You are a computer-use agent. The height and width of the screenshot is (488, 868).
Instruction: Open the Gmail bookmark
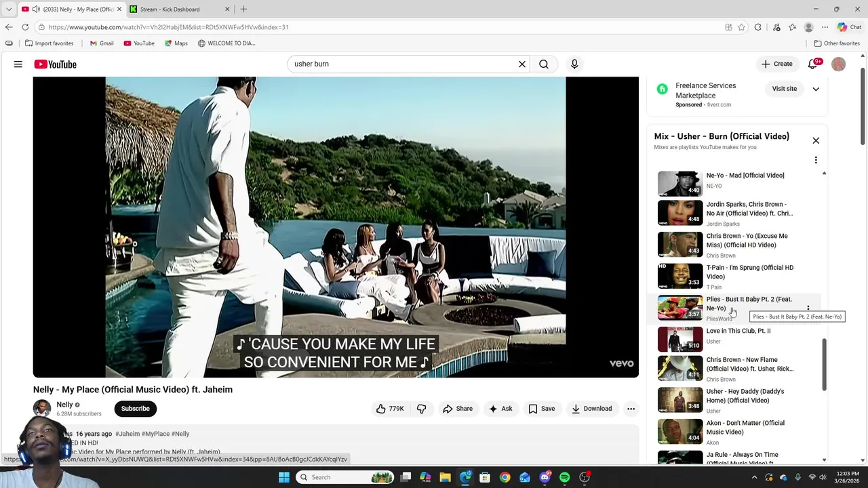point(102,43)
